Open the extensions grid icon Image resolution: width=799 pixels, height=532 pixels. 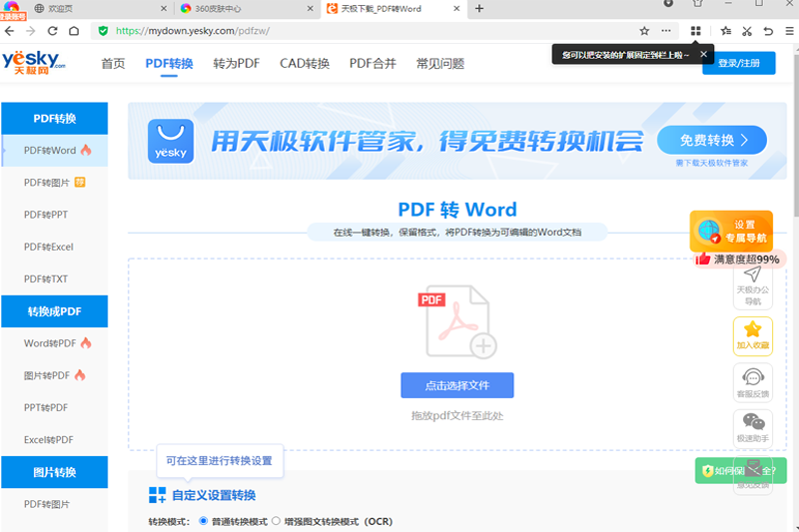pyautogui.click(x=695, y=31)
